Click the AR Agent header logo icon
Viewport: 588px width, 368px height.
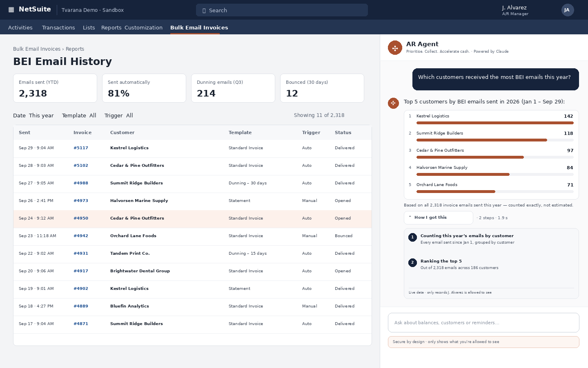click(x=395, y=48)
